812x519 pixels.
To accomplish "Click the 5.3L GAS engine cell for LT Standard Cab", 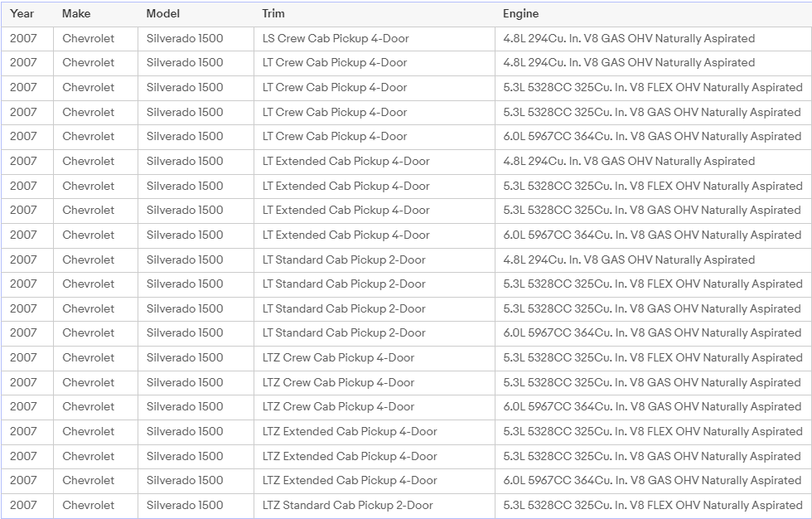I will 652,308.
